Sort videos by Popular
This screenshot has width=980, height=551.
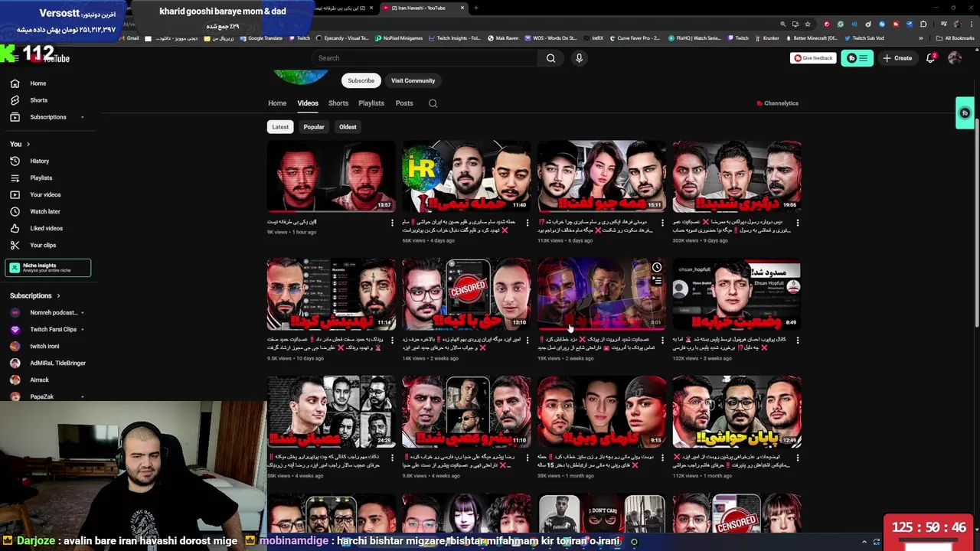(314, 127)
